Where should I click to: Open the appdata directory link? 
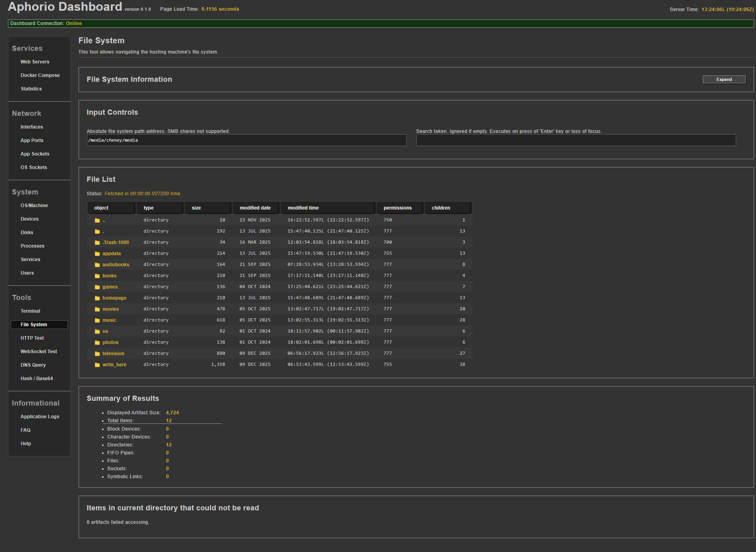(x=112, y=254)
